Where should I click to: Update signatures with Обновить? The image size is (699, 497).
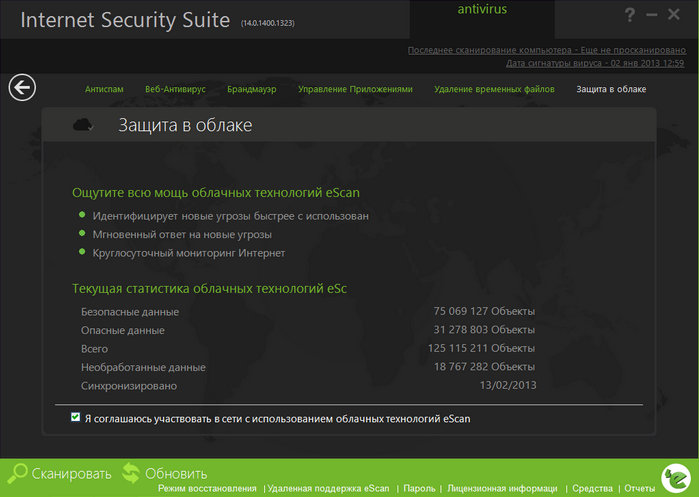(176, 473)
